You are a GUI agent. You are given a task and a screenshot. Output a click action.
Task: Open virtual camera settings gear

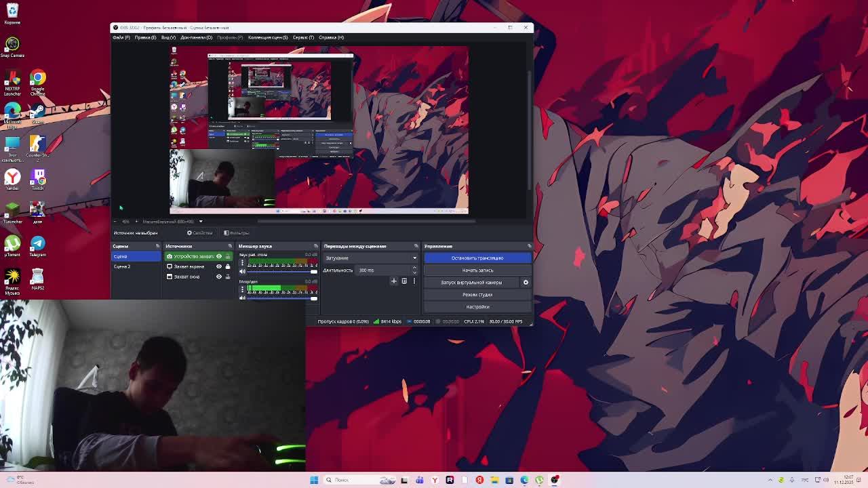(526, 282)
